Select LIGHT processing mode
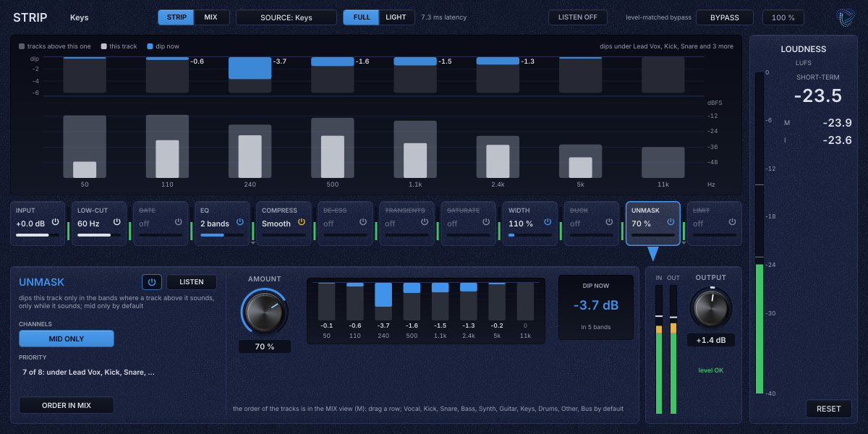868x434 pixels. point(396,17)
